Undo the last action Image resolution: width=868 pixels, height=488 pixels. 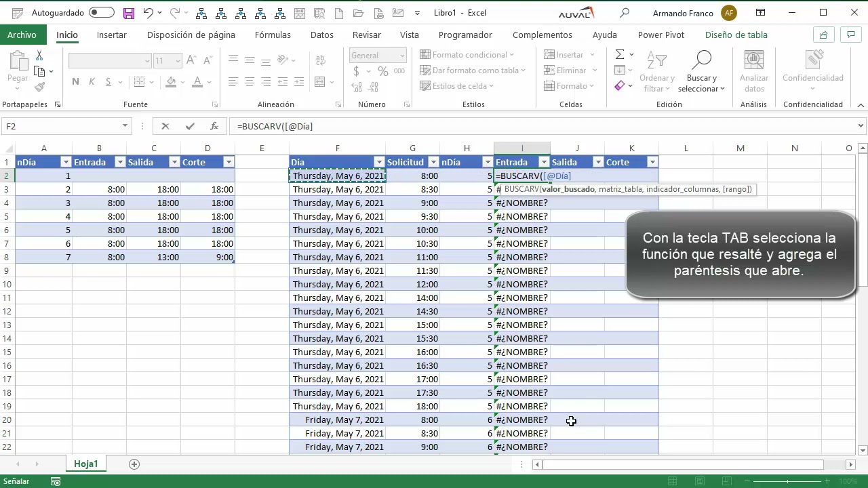tap(148, 13)
